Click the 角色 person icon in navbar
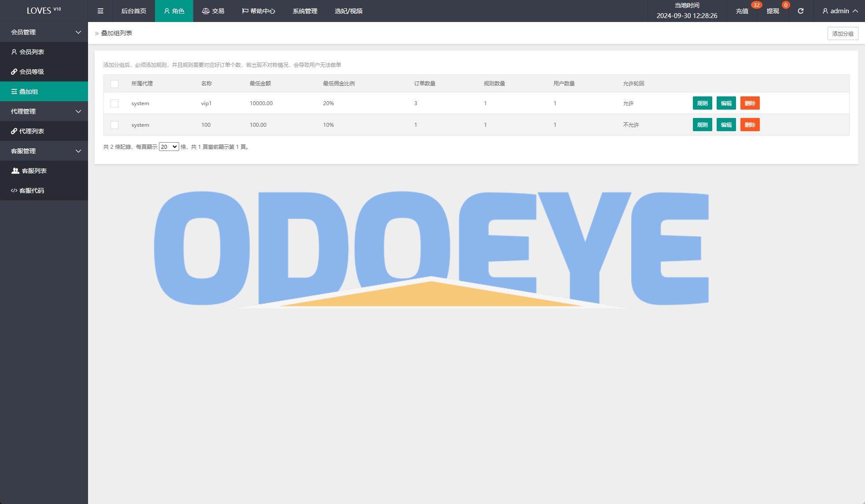Image resolution: width=865 pixels, height=504 pixels. [167, 11]
